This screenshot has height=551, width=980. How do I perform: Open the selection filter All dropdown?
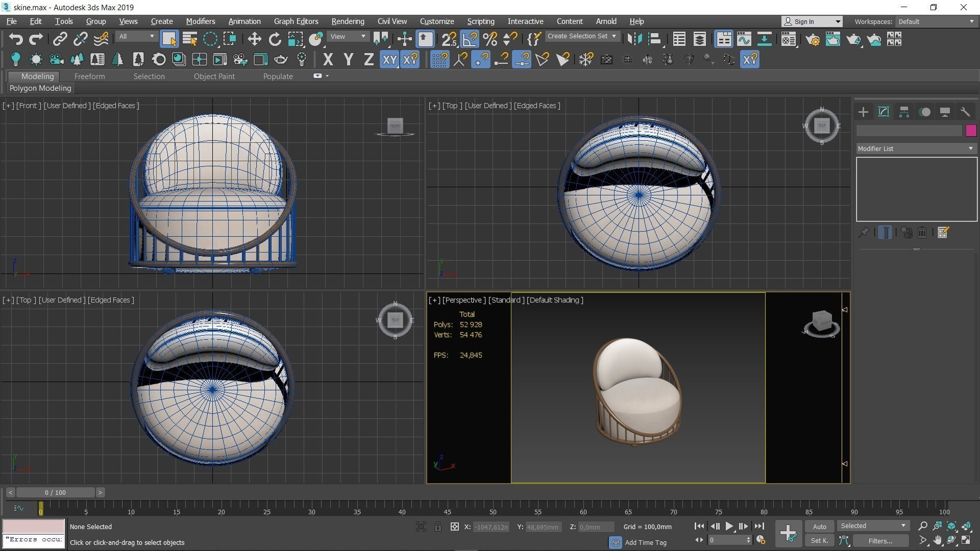pyautogui.click(x=136, y=37)
